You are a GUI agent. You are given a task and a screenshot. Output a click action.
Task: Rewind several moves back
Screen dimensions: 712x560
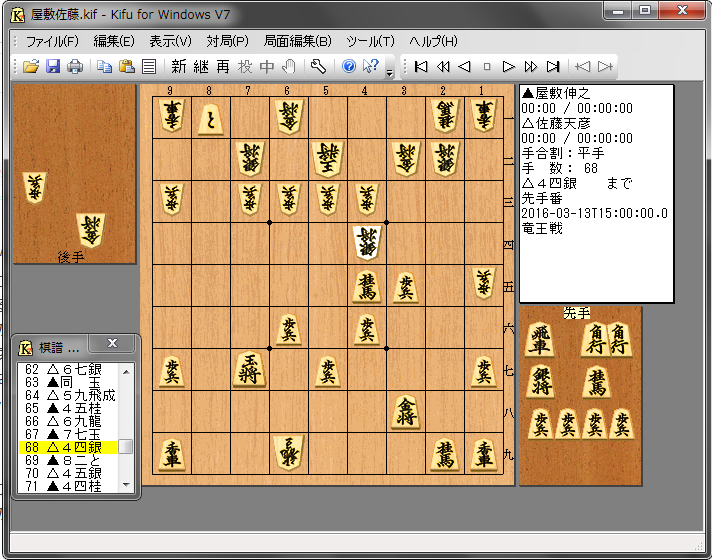point(443,67)
